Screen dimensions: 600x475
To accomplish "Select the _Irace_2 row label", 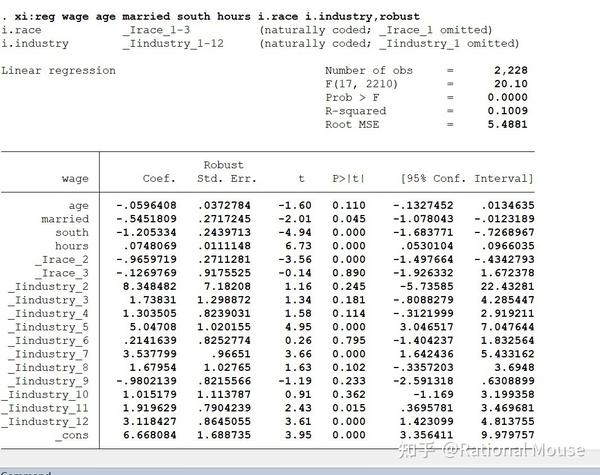I will (x=62, y=260).
